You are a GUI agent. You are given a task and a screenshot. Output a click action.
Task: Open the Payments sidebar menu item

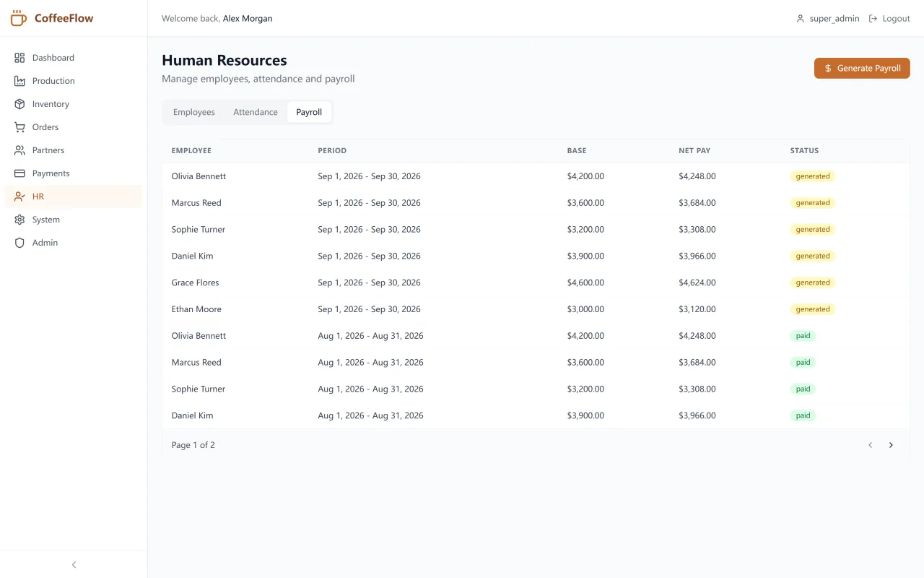[x=74, y=173]
